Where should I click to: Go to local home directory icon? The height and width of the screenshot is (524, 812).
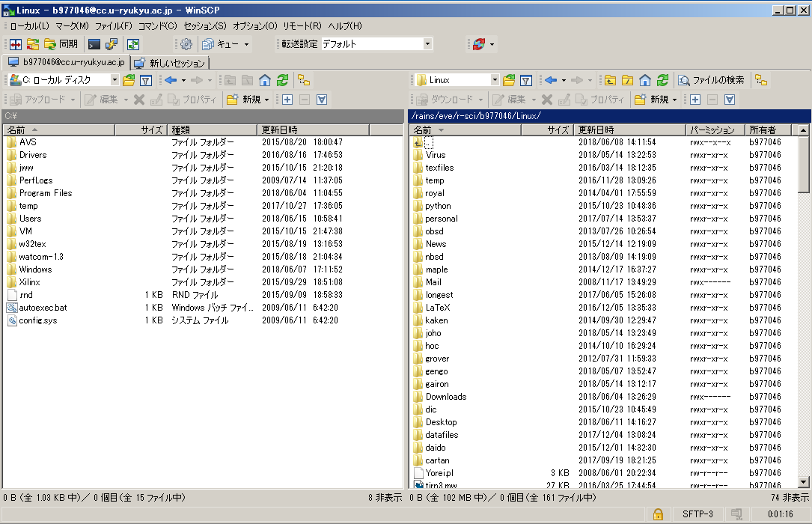(265, 80)
